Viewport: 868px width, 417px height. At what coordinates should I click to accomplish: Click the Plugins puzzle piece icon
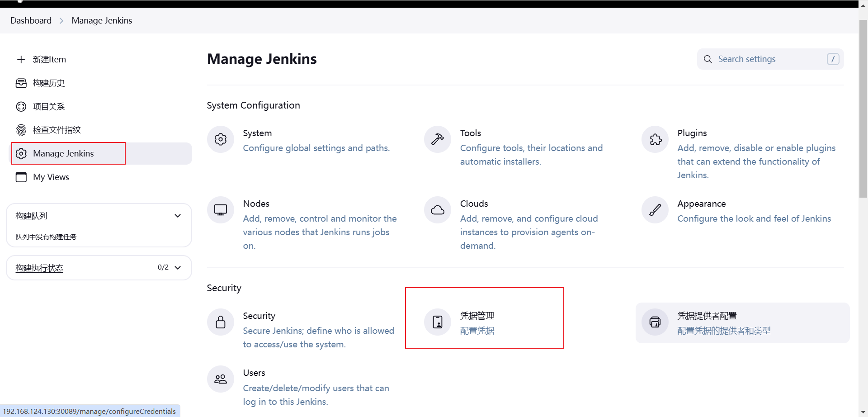(655, 139)
